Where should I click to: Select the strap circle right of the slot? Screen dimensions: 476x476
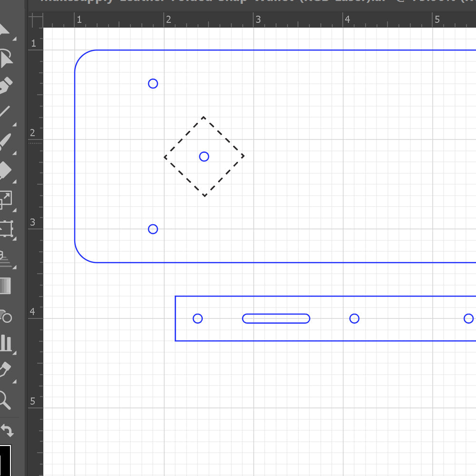tap(354, 318)
